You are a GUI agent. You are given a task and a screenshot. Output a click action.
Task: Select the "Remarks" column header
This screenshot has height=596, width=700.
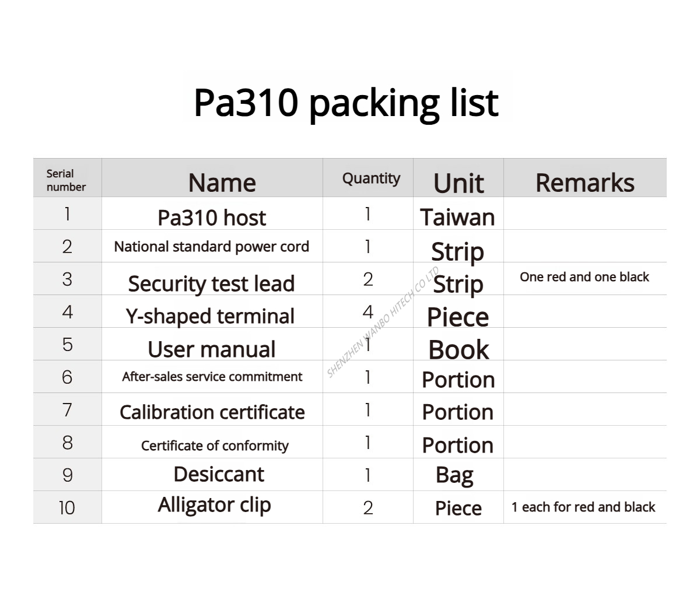tap(584, 183)
